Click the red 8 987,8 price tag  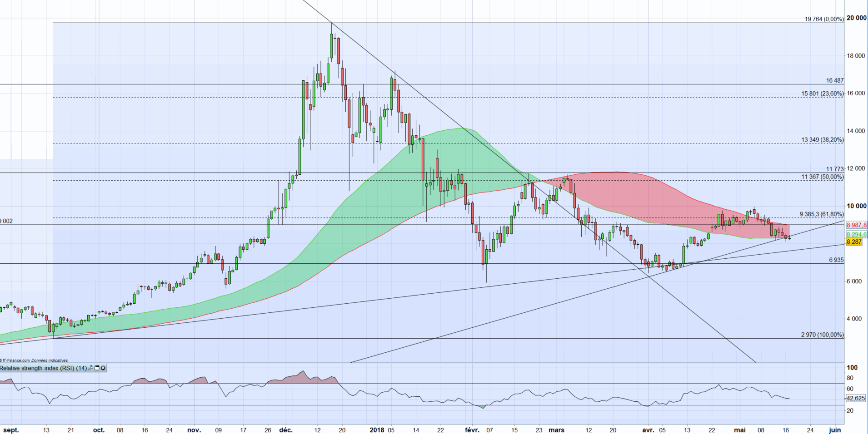[x=857, y=225]
